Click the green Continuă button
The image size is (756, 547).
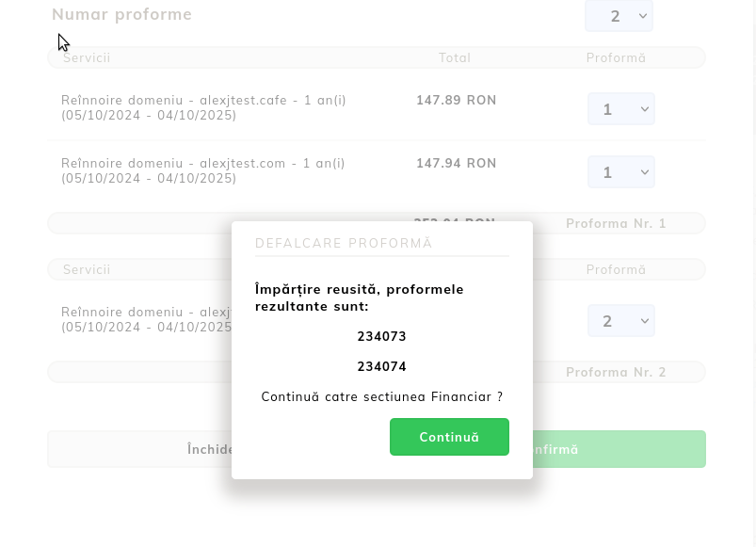coord(449,437)
